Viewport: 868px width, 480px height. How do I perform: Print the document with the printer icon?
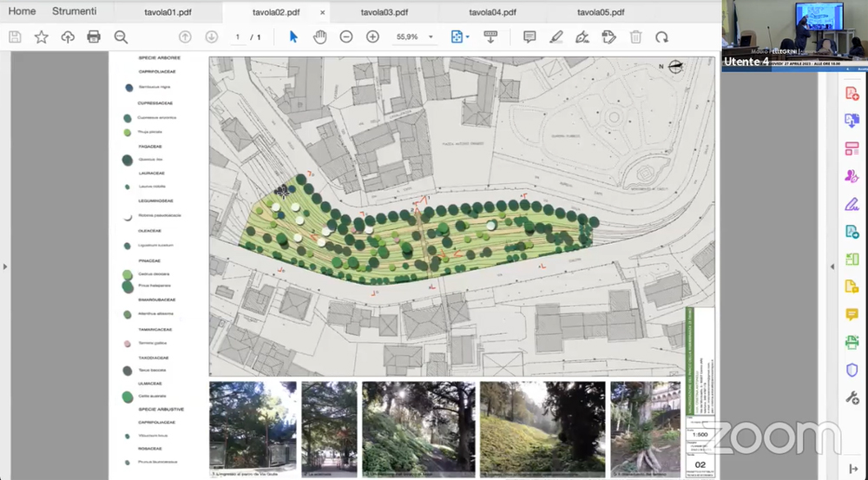(x=94, y=36)
